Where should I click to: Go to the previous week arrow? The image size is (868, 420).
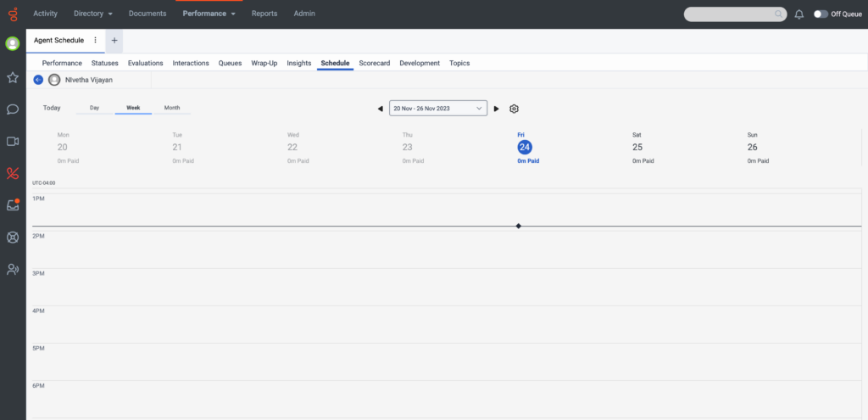click(381, 109)
